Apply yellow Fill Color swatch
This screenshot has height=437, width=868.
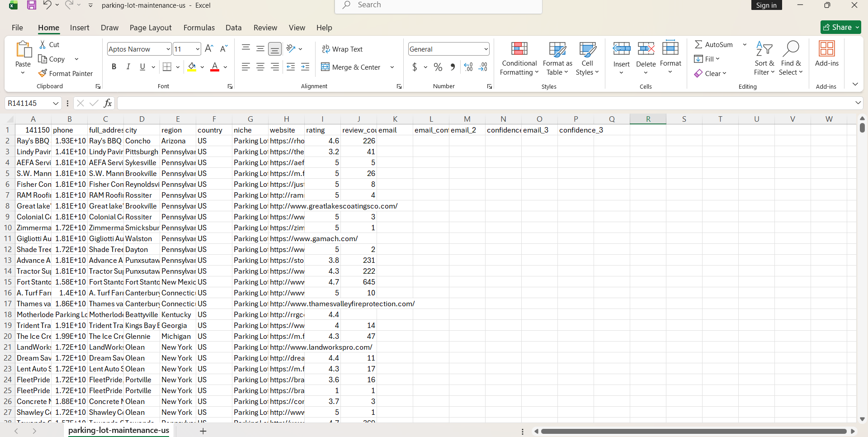[x=192, y=67]
